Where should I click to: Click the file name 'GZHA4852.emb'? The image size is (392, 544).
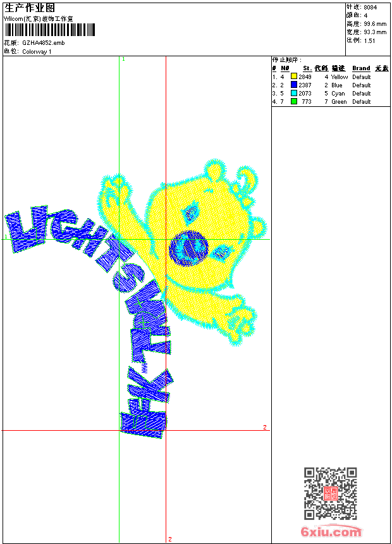[44, 43]
